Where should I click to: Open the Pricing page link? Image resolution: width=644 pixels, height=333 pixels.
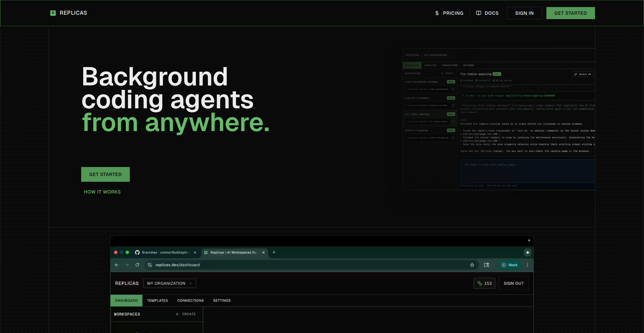449,13
